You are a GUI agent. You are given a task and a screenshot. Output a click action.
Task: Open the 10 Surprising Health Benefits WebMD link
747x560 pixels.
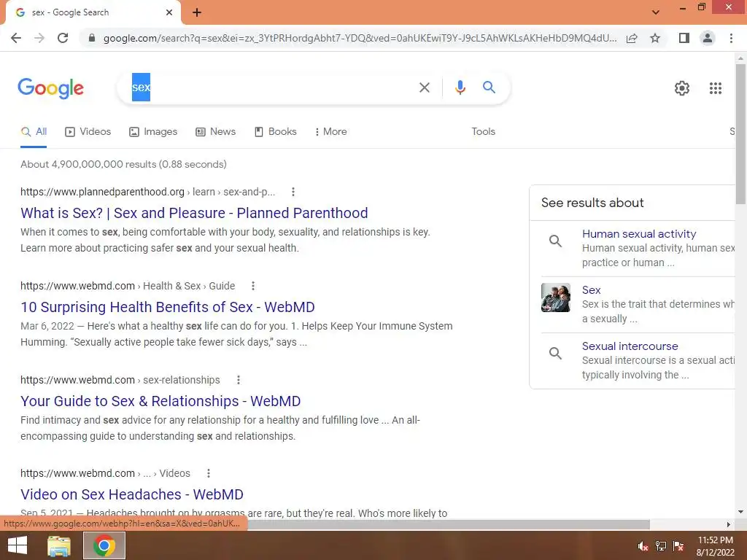coord(167,307)
